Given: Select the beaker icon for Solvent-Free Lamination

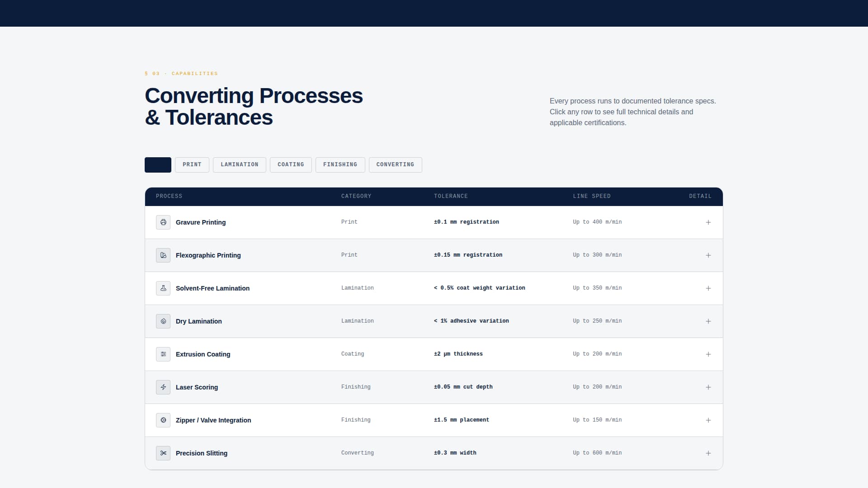Looking at the screenshot, I should point(163,288).
